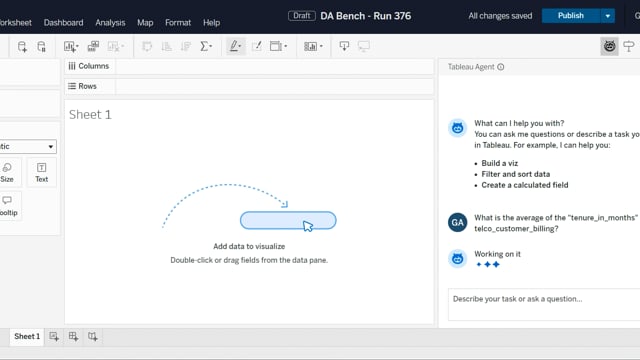
Task: Click the Sheet 1 worksheet title
Action: [90, 115]
